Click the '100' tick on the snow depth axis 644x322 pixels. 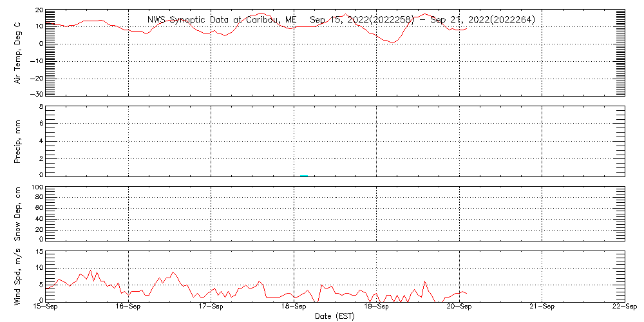(x=37, y=187)
